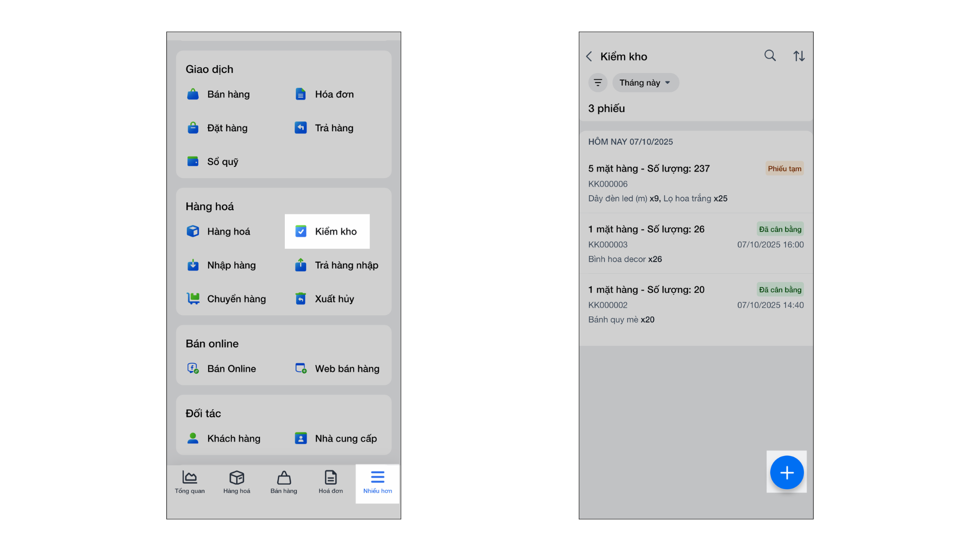Tap the search magnifier in Kiểm kho

pos(770,56)
